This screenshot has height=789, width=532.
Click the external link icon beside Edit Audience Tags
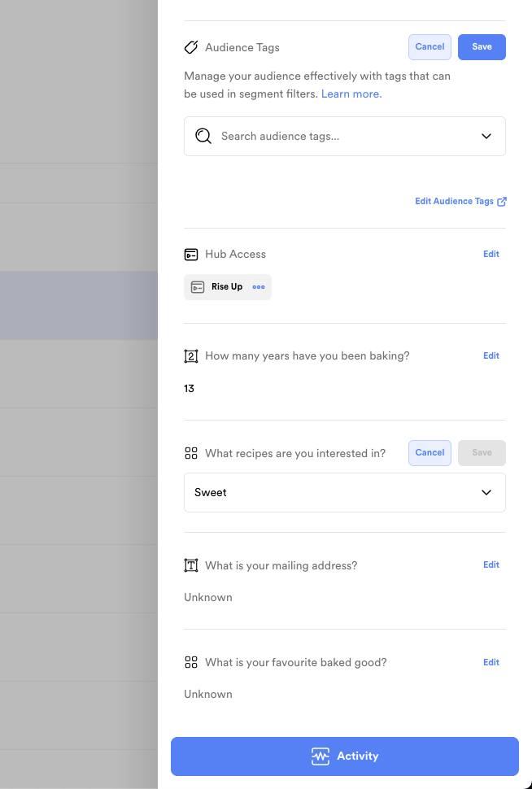click(x=502, y=202)
